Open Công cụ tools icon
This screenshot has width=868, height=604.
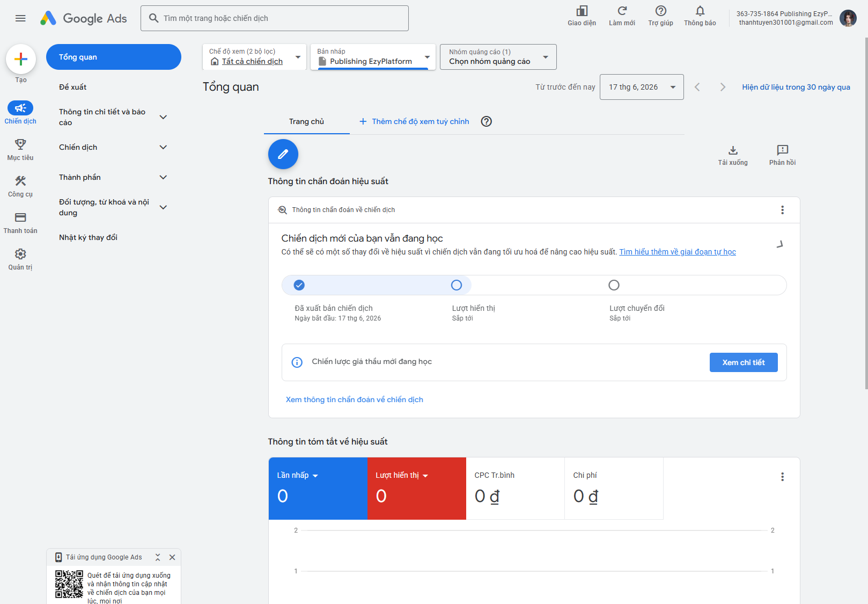pos(20,181)
